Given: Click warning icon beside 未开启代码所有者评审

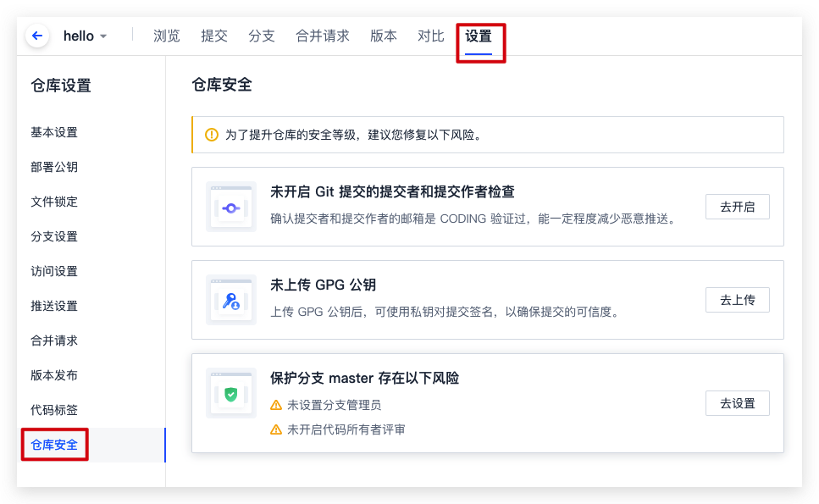Looking at the screenshot, I should coord(276,429).
